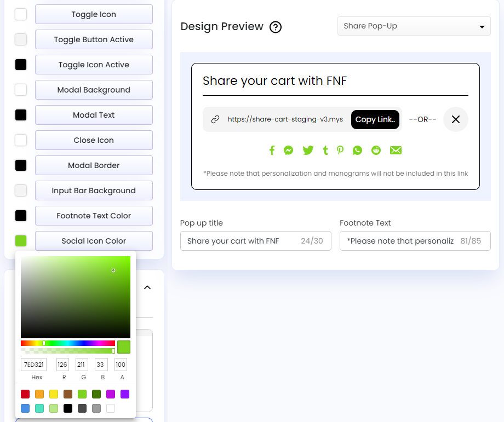Click the Email envelope share icon

click(x=396, y=150)
